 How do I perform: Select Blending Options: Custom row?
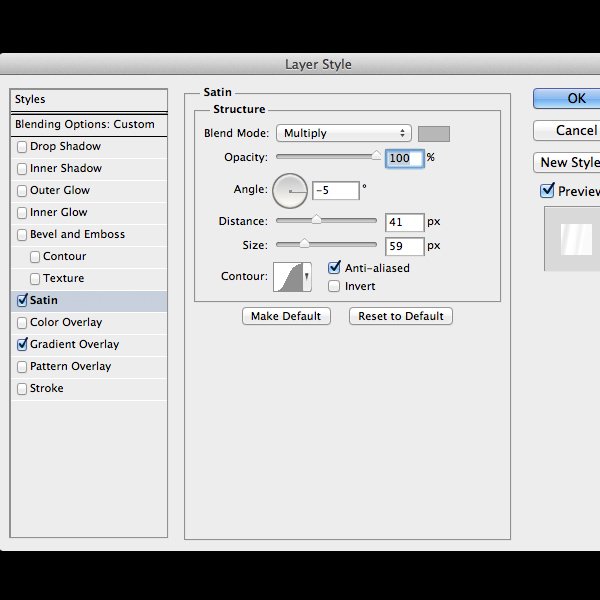[89, 124]
